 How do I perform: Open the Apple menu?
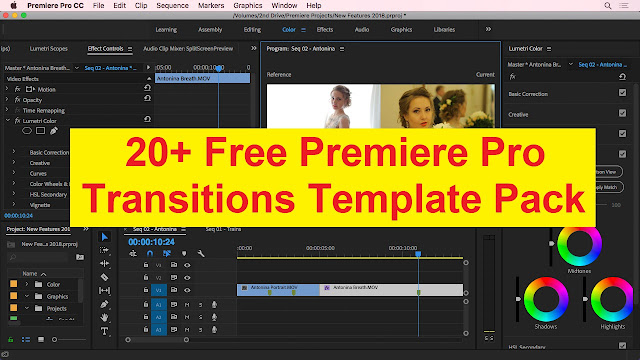coord(13,5)
